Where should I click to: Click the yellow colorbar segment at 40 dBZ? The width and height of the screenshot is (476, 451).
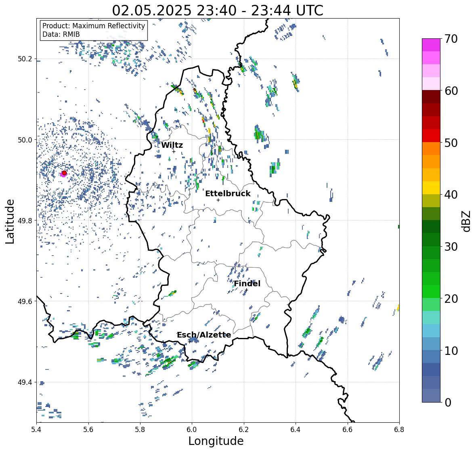coord(431,188)
